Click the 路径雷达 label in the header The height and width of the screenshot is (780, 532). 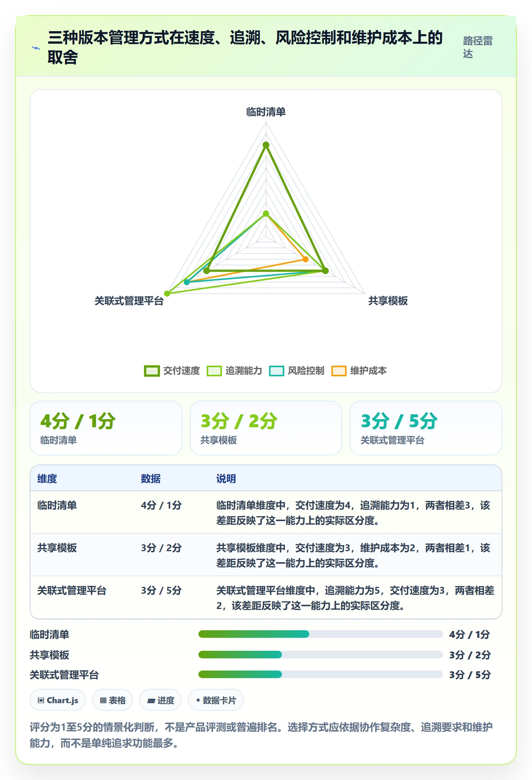(478, 47)
